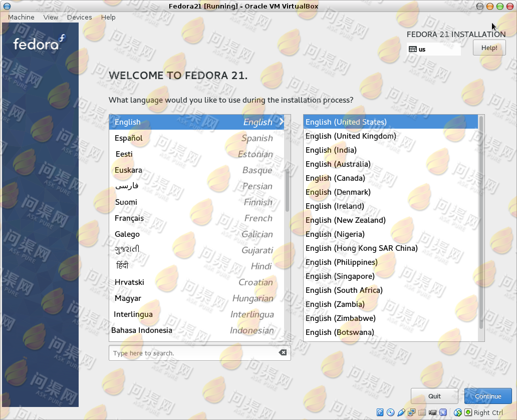The height and width of the screenshot is (420, 517).
Task: Choose English (South Africa) locale
Action: point(391,290)
